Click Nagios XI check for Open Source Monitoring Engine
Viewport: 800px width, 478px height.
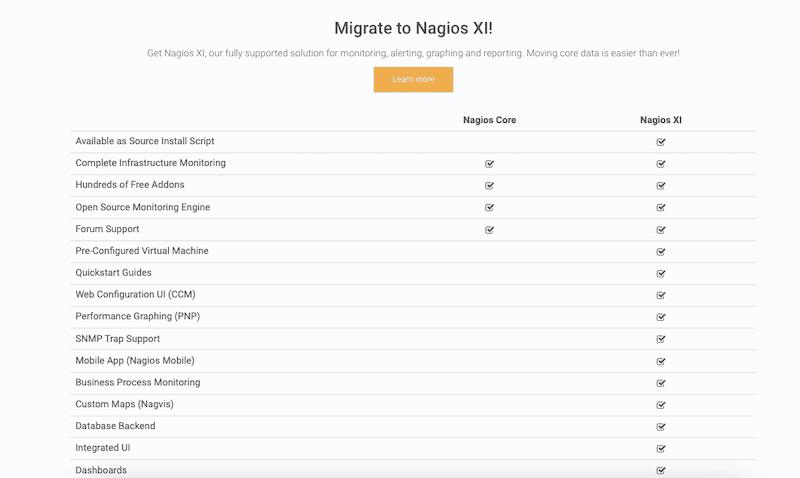(x=661, y=208)
